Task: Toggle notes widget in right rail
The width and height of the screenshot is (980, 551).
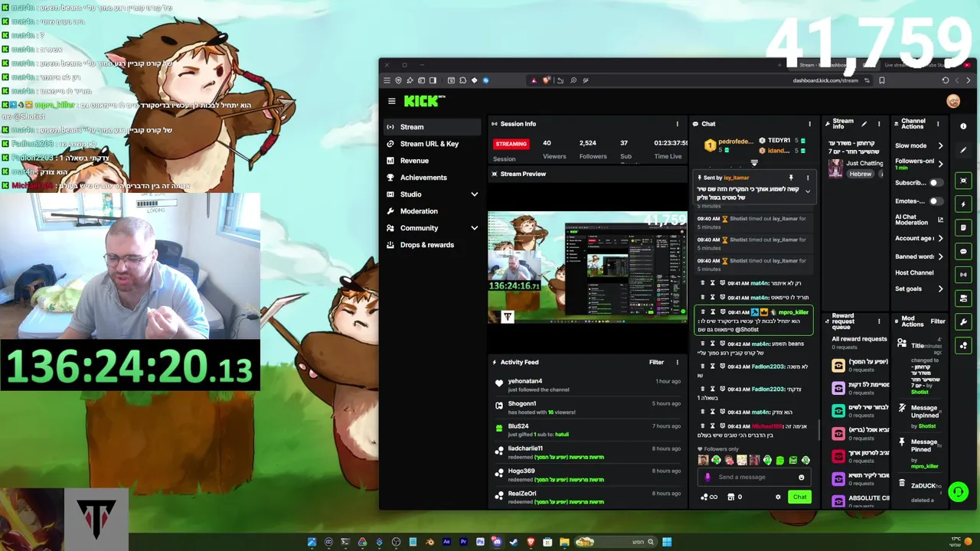Action: pos(963,227)
